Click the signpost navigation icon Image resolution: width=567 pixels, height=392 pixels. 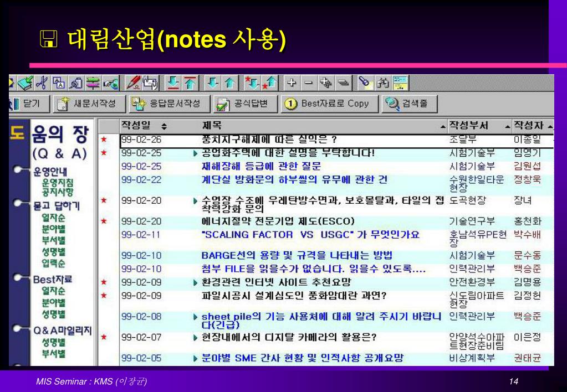[93, 83]
